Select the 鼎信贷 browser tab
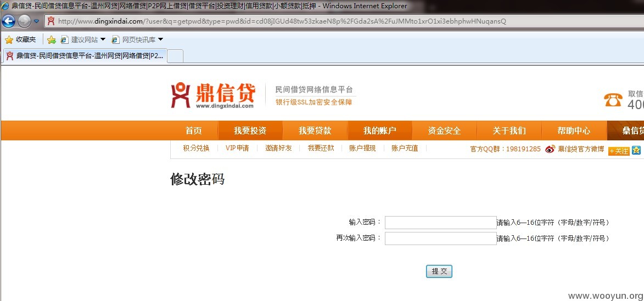 pyautogui.click(x=85, y=56)
